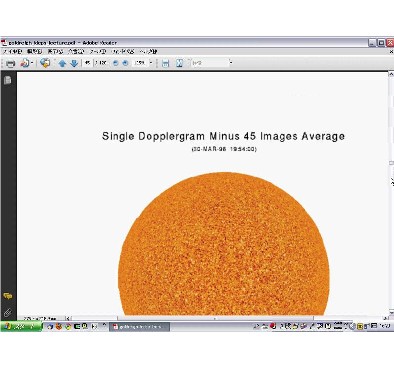
Task: Open the Comments panel in the left sidebar
Action: coord(8,296)
